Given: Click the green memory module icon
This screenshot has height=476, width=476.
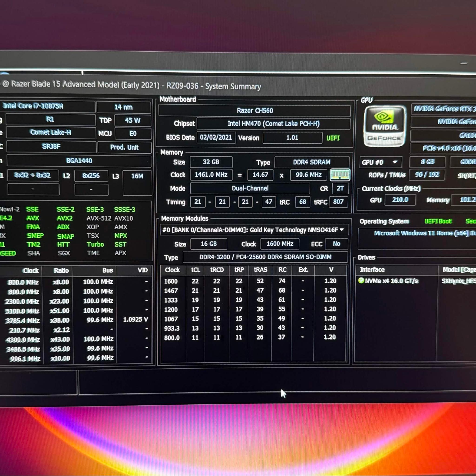Looking at the screenshot, I should (340, 175).
